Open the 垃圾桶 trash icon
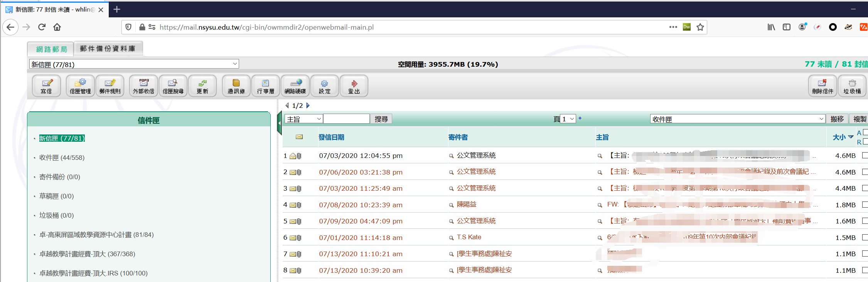 point(852,86)
